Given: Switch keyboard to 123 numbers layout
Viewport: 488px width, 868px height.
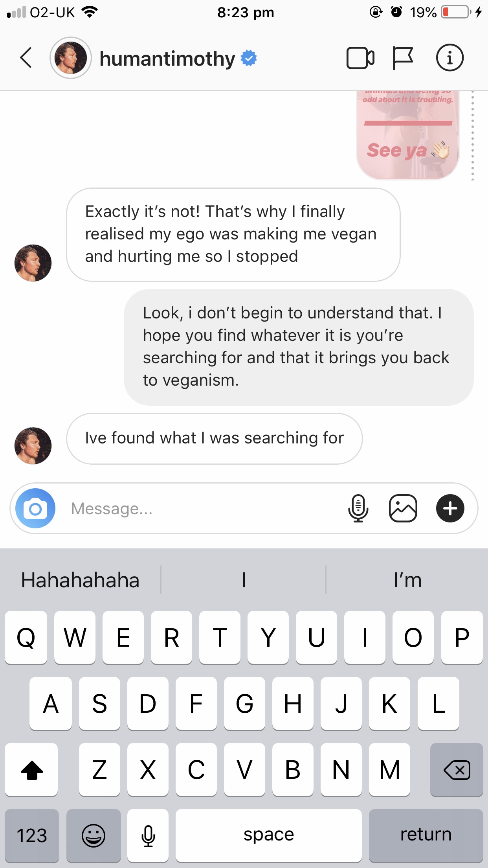Looking at the screenshot, I should pyautogui.click(x=32, y=835).
